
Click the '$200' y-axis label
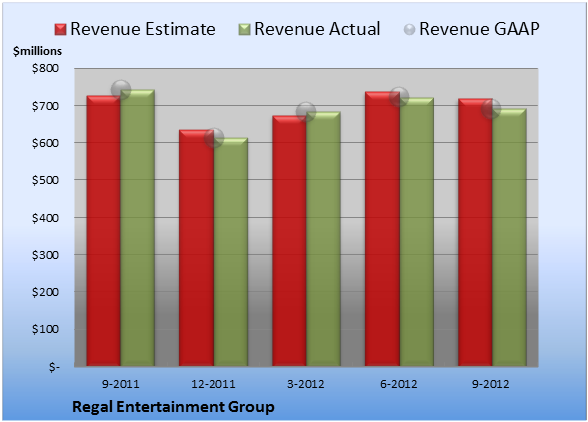click(x=45, y=292)
